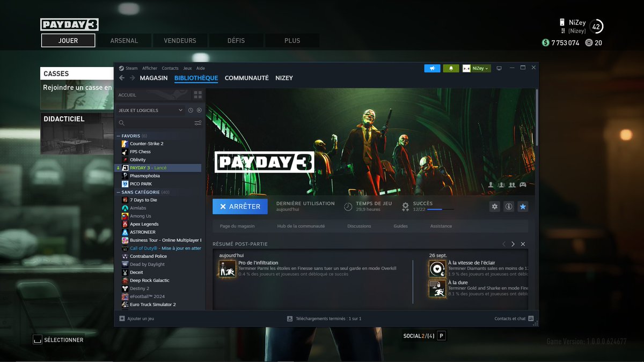The width and height of the screenshot is (644, 362).
Task: Open PLUS tab in PAYDAY 3 game
Action: 292,40
